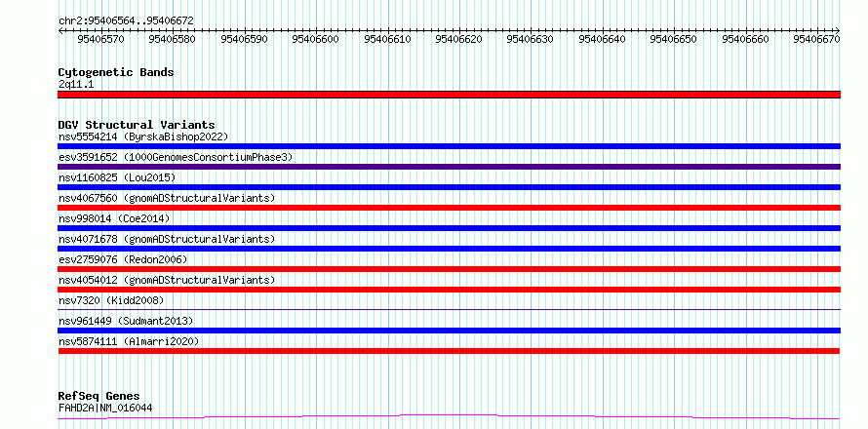Screen dimensions: 868x429
Task: Click the thin purple line under nsv7320
Action: click(x=449, y=309)
